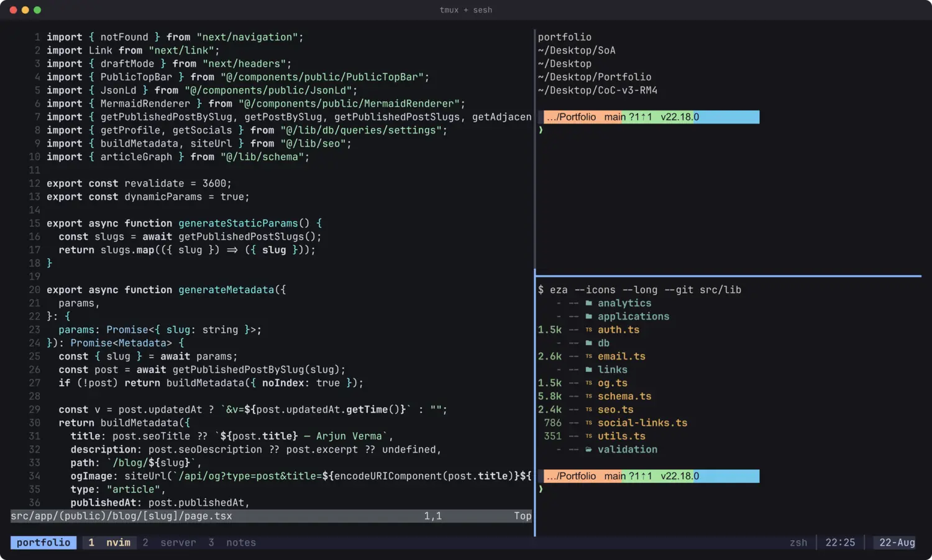Click the Top indicator in nvim statusline

coord(523,516)
